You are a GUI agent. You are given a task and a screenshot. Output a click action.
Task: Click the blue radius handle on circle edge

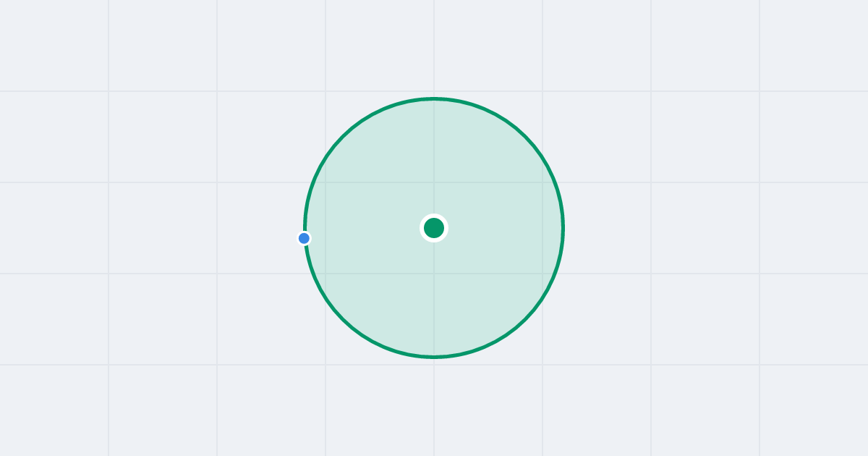coord(304,238)
